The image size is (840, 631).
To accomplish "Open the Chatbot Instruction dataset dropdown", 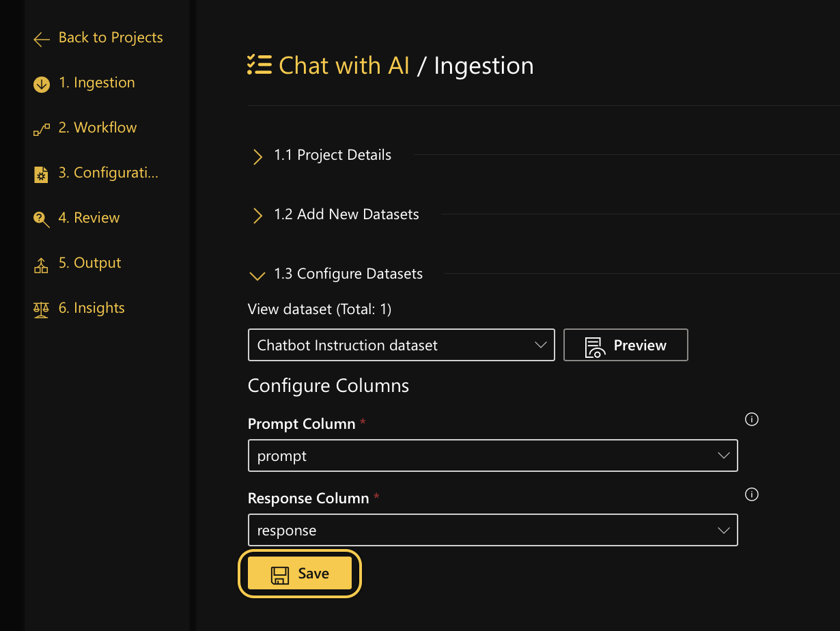I will [402, 345].
